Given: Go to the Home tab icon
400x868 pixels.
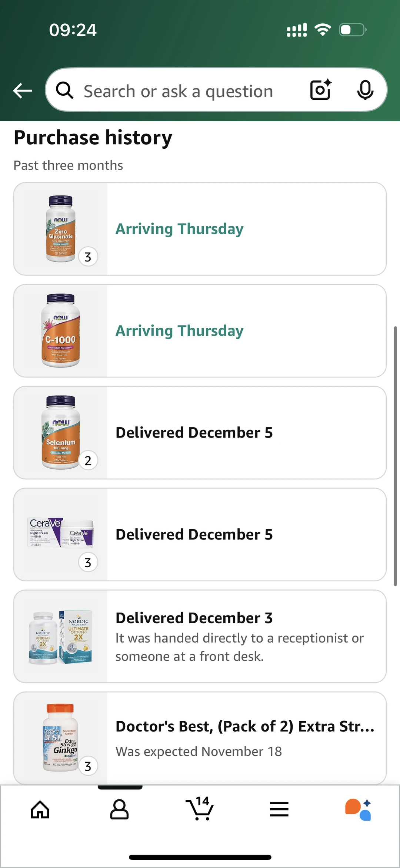Looking at the screenshot, I should [x=40, y=809].
